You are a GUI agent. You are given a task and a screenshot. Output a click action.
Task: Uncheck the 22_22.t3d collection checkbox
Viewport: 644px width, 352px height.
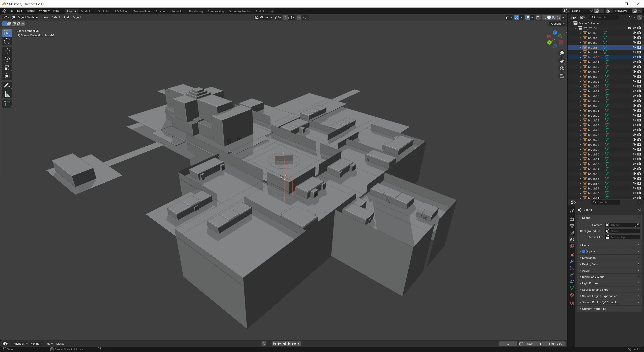point(630,28)
